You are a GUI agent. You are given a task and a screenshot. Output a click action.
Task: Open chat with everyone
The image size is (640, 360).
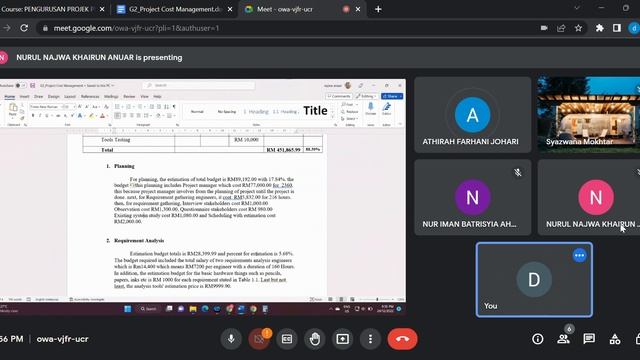click(589, 339)
